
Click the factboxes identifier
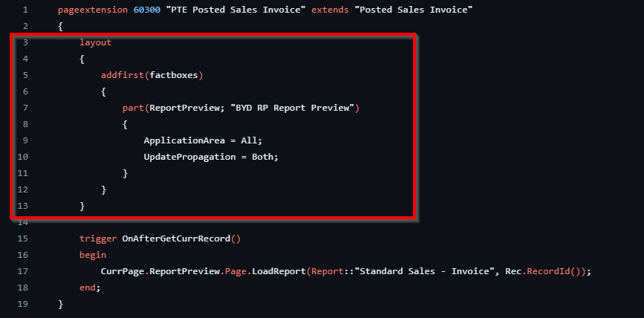(x=176, y=75)
